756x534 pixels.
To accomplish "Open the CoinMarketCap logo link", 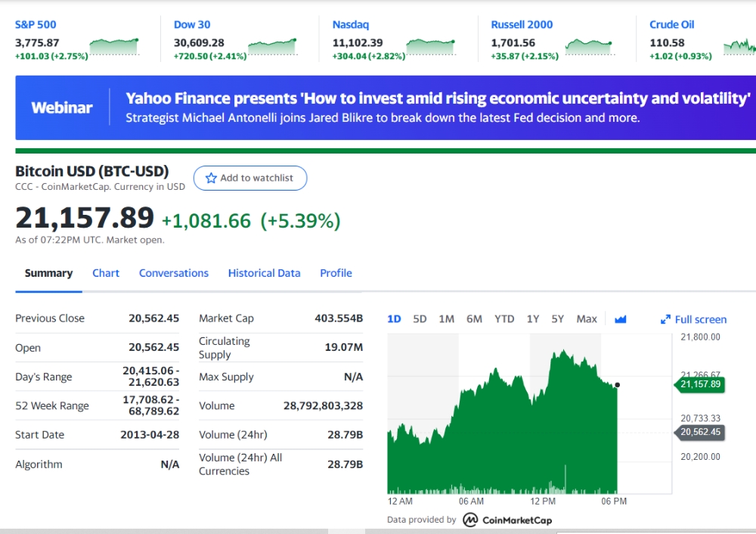I will 507,520.
